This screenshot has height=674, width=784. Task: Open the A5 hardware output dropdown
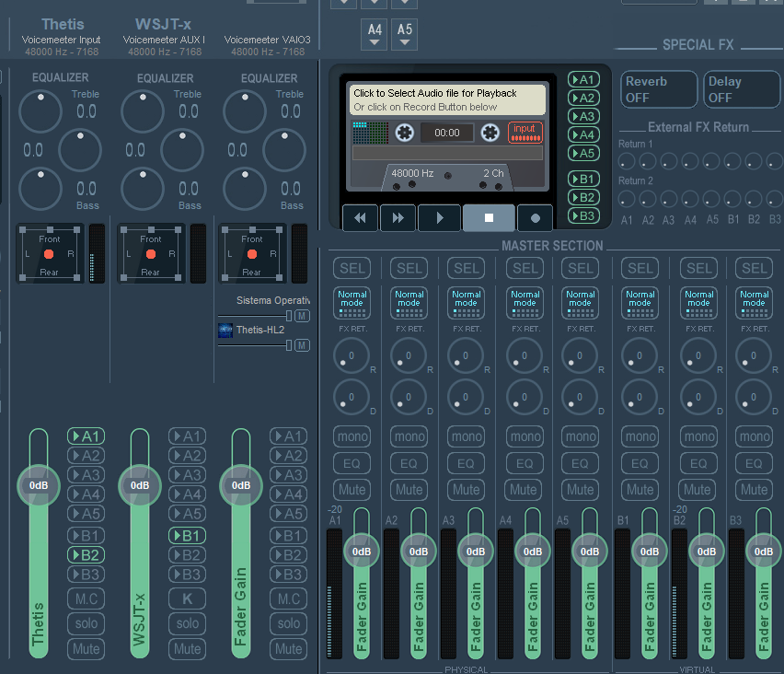pos(405,35)
